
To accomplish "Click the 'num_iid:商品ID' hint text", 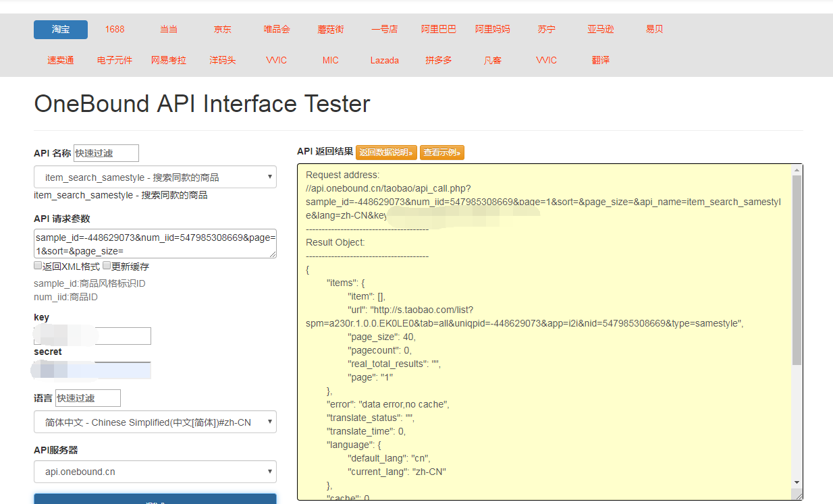I will [66, 297].
